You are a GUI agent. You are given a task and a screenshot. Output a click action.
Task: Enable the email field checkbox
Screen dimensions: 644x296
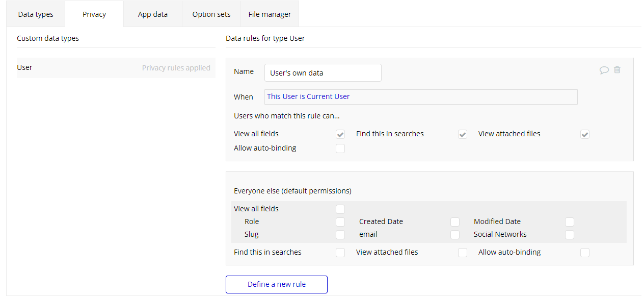coord(455,235)
